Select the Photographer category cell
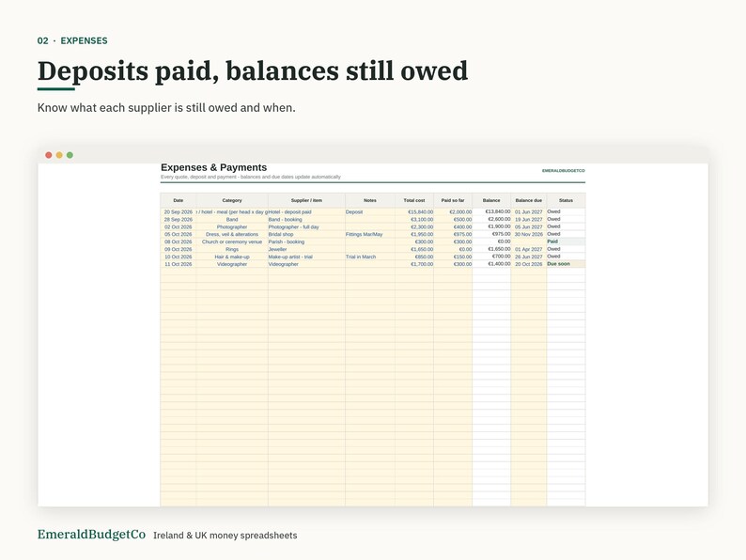The height and width of the screenshot is (560, 746). click(232, 227)
